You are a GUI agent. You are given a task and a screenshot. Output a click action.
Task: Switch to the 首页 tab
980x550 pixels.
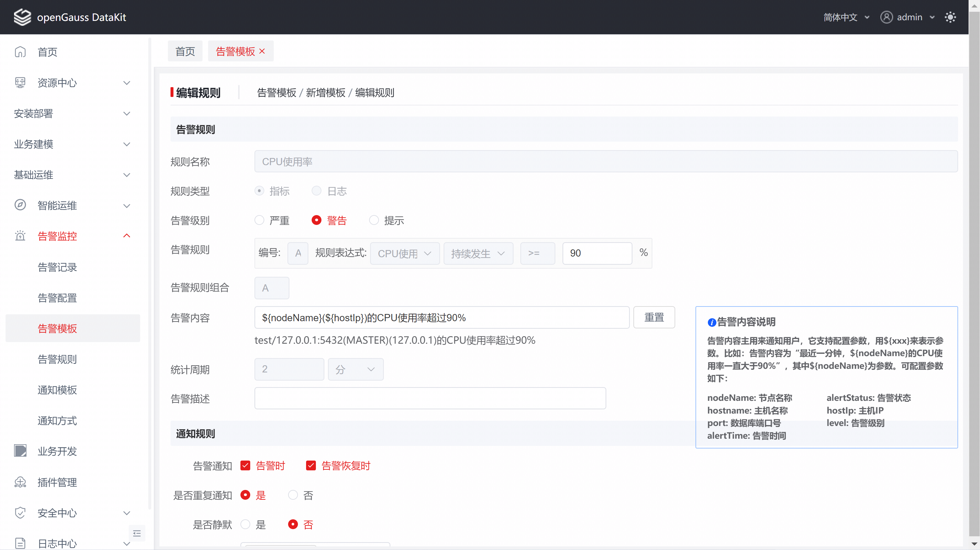(185, 51)
